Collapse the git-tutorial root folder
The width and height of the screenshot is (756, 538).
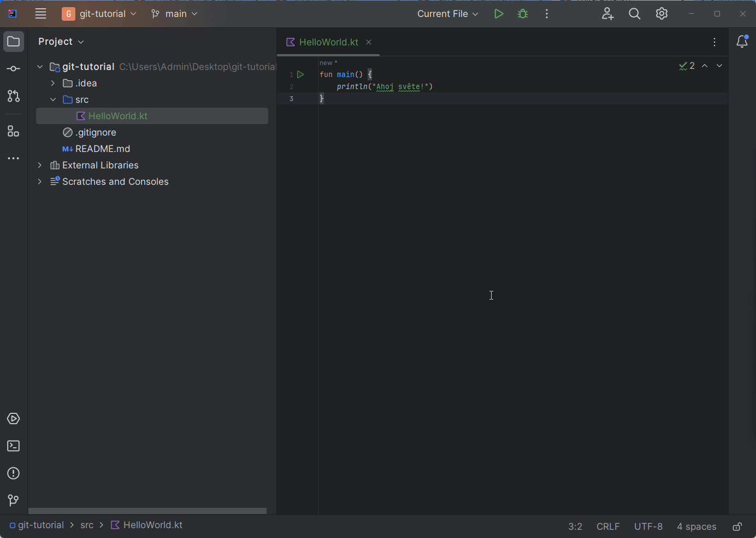[x=40, y=67]
